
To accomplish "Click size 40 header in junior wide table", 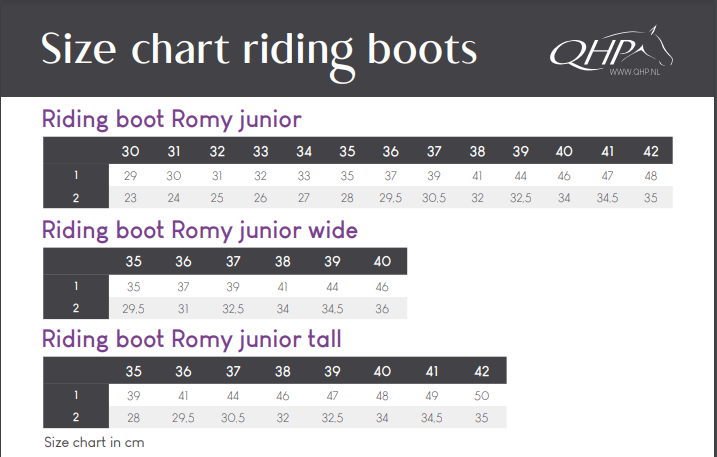I will click(x=382, y=262).
